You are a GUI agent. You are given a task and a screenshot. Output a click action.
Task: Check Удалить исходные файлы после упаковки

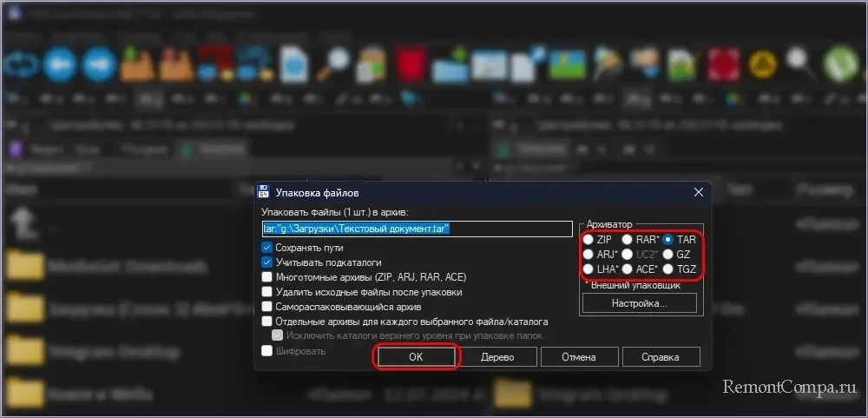pyautogui.click(x=267, y=292)
